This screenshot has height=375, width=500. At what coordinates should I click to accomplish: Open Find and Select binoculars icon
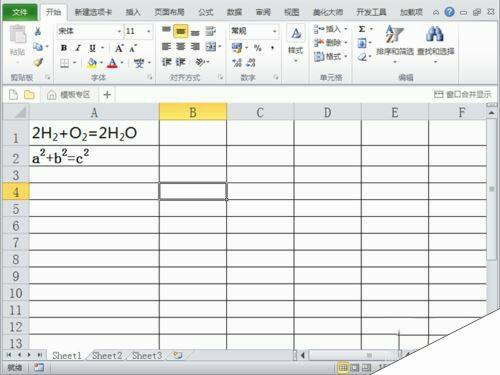click(435, 34)
